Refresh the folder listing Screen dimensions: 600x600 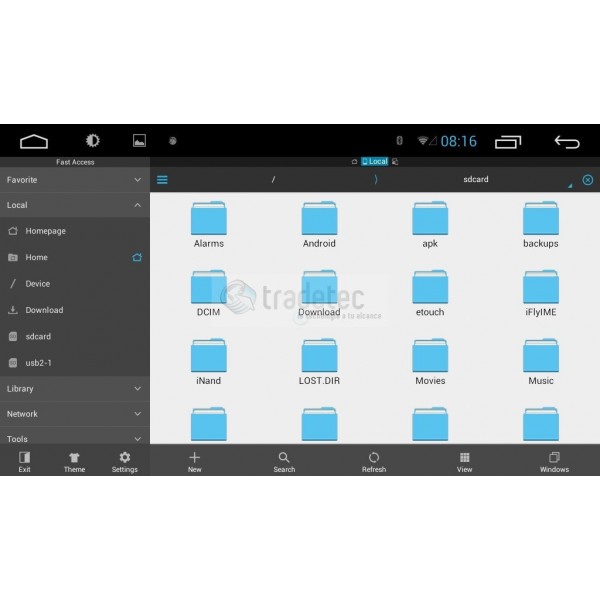(x=374, y=458)
